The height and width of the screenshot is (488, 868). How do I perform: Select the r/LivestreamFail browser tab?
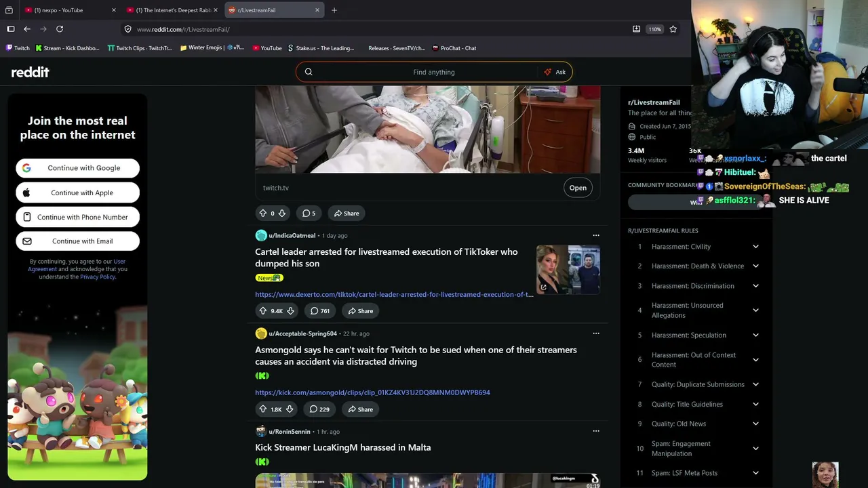(274, 10)
